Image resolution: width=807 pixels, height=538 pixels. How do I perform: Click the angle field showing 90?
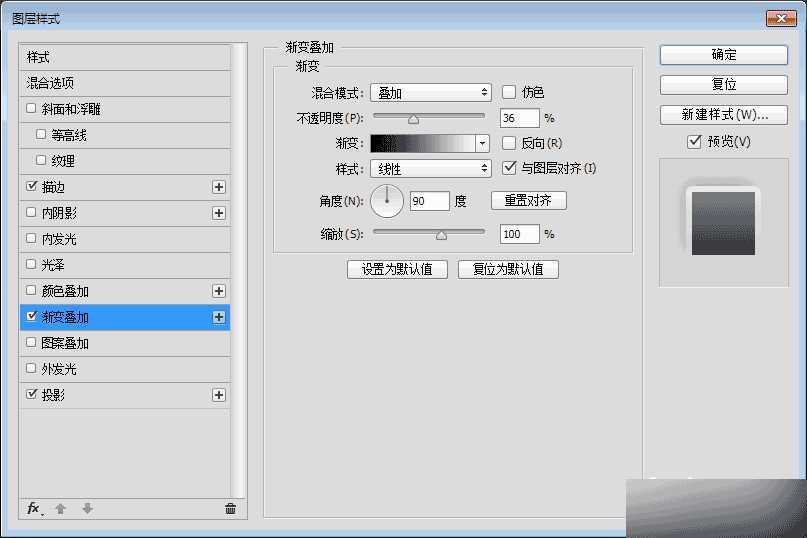(430, 201)
